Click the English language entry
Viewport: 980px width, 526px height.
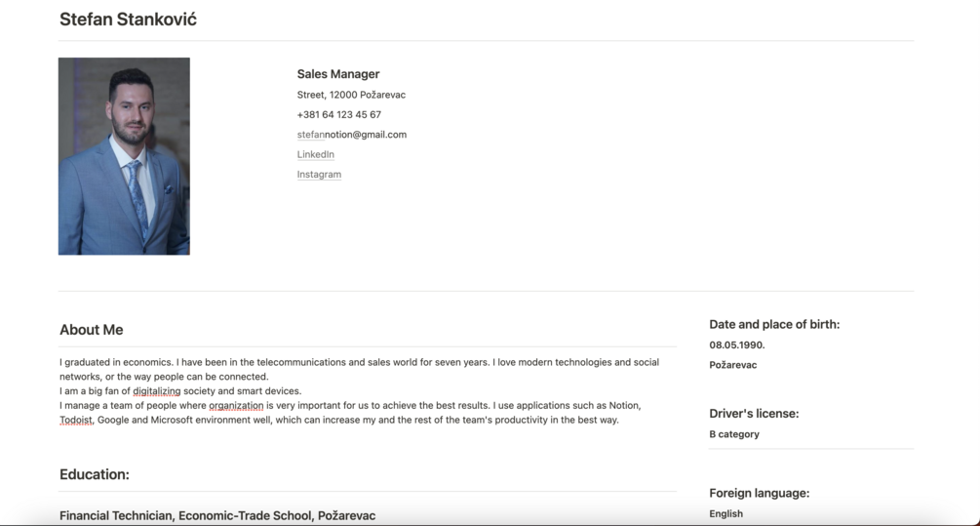(x=726, y=513)
